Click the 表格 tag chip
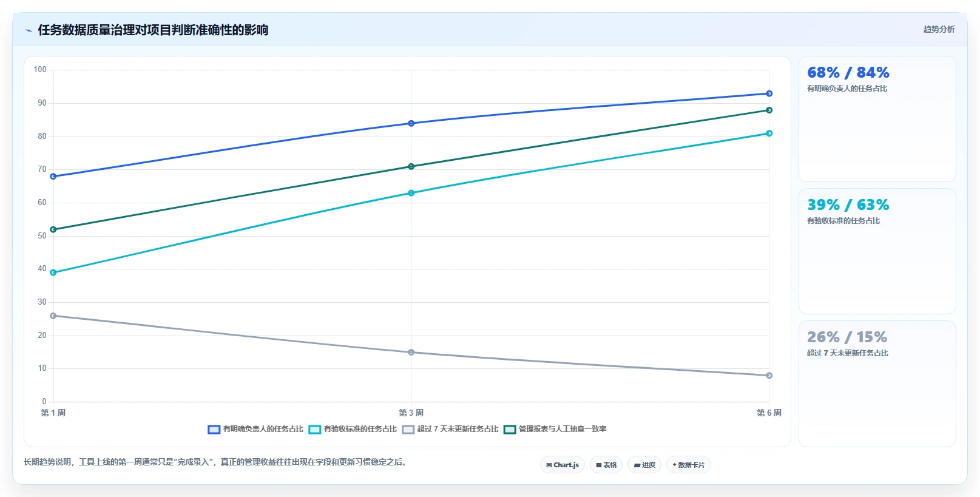980x497 pixels. pyautogui.click(x=606, y=465)
